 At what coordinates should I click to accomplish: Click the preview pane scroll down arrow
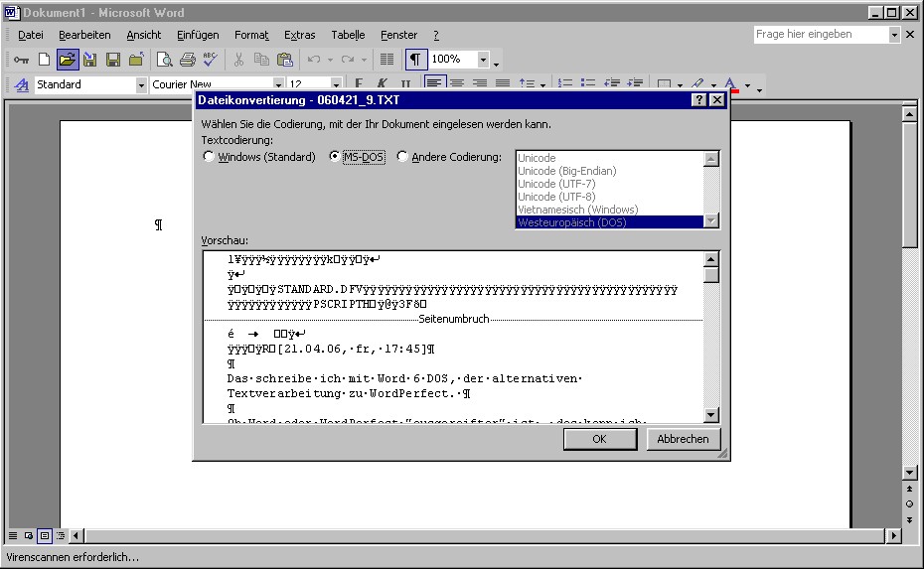[711, 415]
